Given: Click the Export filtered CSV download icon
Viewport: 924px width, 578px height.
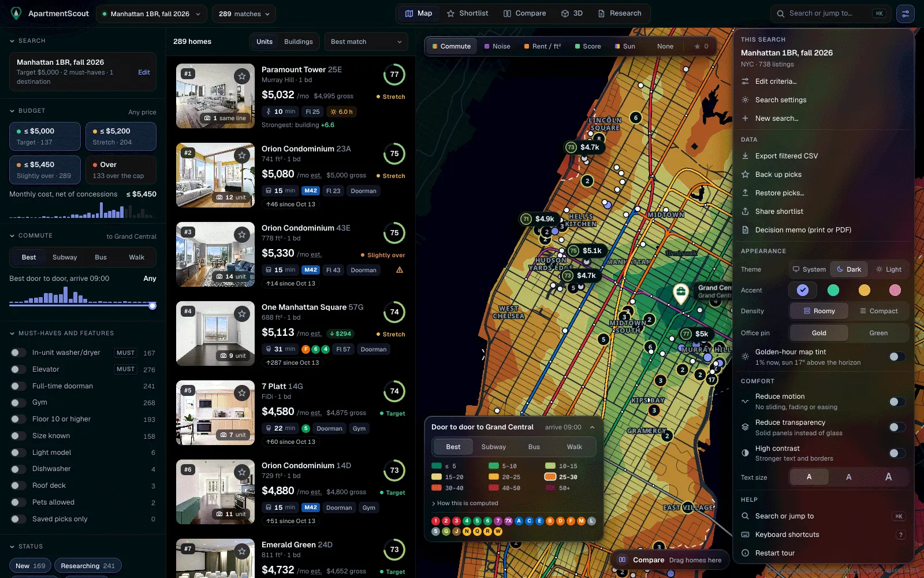Looking at the screenshot, I should (745, 156).
